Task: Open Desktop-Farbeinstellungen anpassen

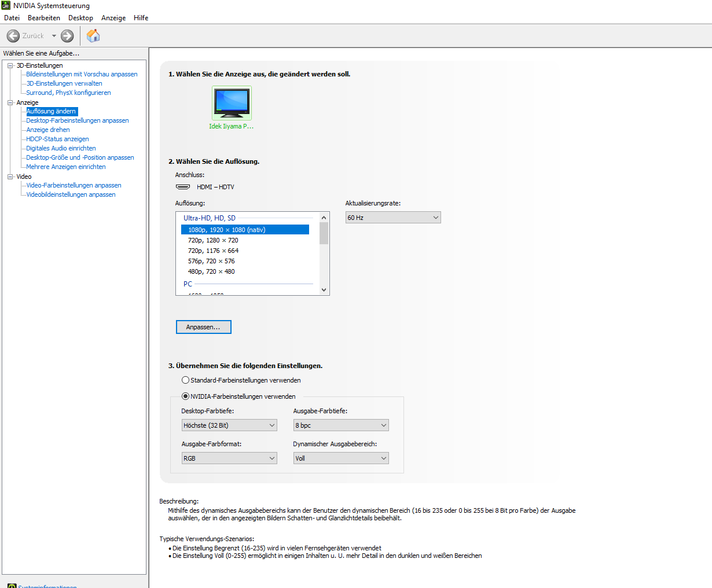Action: [x=78, y=120]
